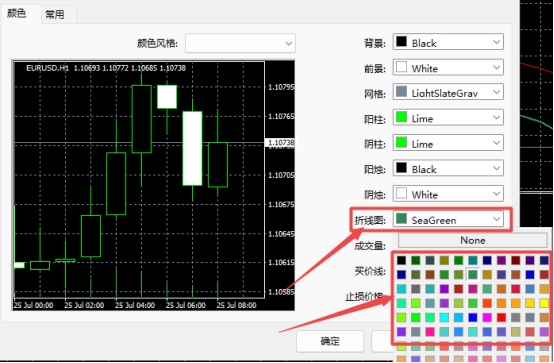Select the bright aqua cyan swatch
The height and width of the screenshot is (363, 554).
click(444, 317)
